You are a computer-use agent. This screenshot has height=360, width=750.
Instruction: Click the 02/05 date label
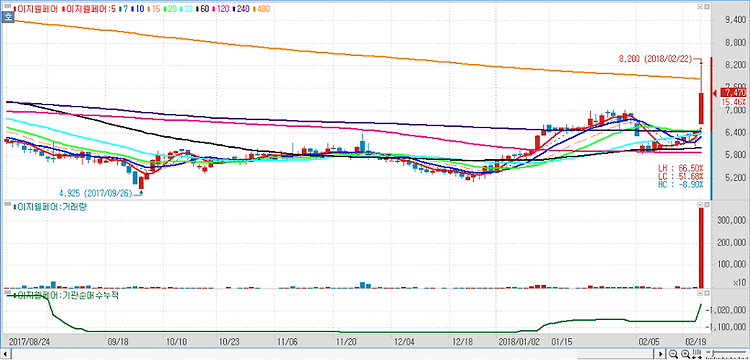649,342
